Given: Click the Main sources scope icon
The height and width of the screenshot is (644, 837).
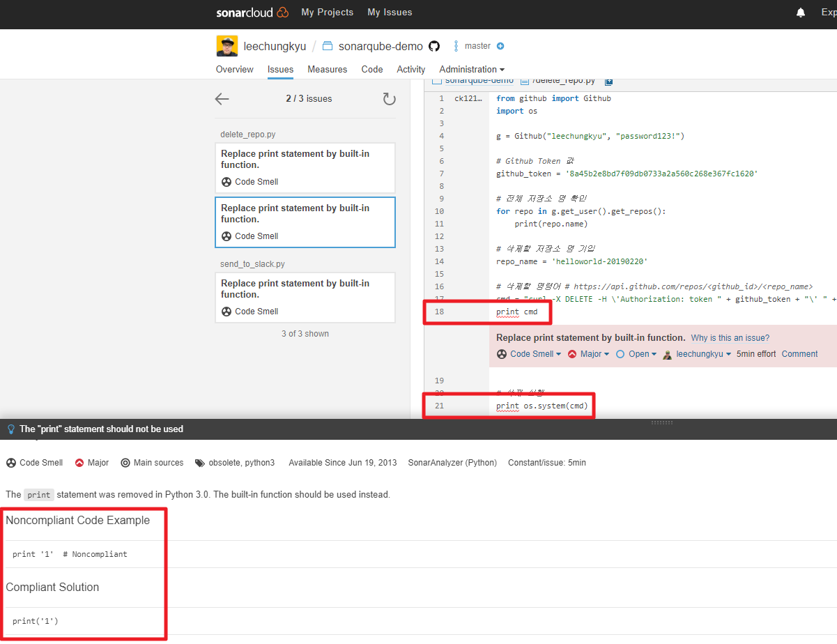Looking at the screenshot, I should click(x=125, y=463).
